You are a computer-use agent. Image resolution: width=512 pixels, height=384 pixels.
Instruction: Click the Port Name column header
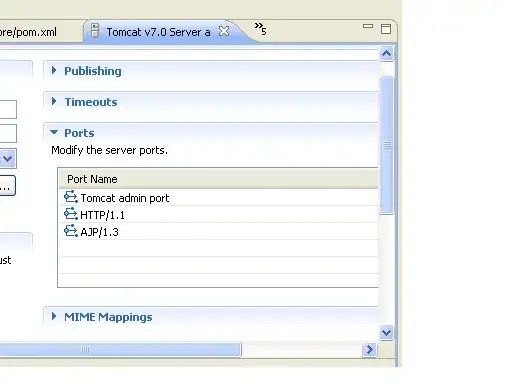219,179
